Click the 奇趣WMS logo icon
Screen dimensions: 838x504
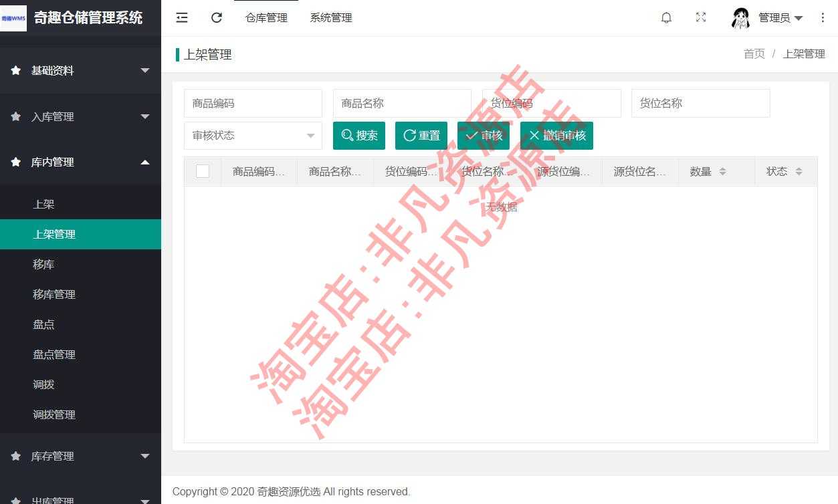point(13,18)
